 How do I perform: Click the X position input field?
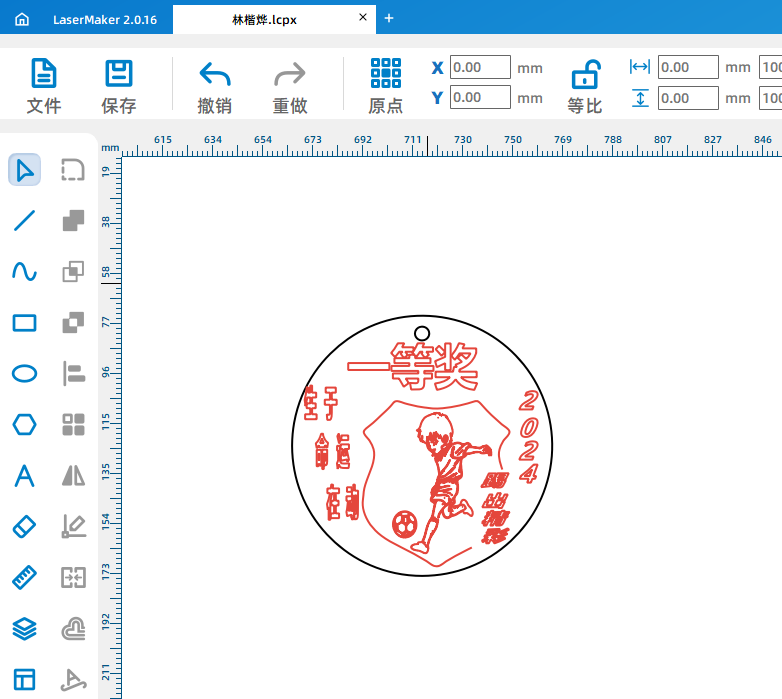pyautogui.click(x=480, y=68)
